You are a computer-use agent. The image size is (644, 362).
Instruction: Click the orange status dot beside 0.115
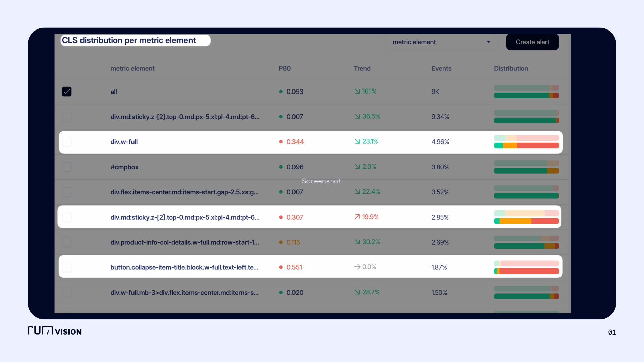pyautogui.click(x=281, y=242)
